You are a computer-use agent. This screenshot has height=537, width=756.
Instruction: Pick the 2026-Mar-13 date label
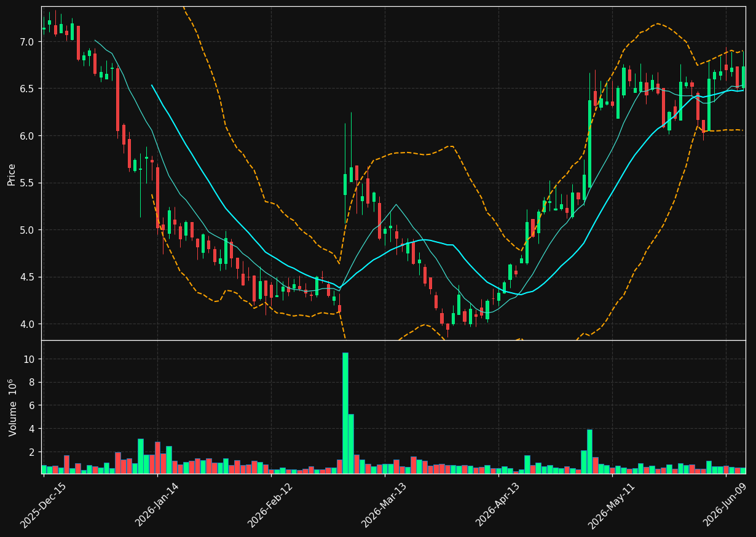[384, 505]
